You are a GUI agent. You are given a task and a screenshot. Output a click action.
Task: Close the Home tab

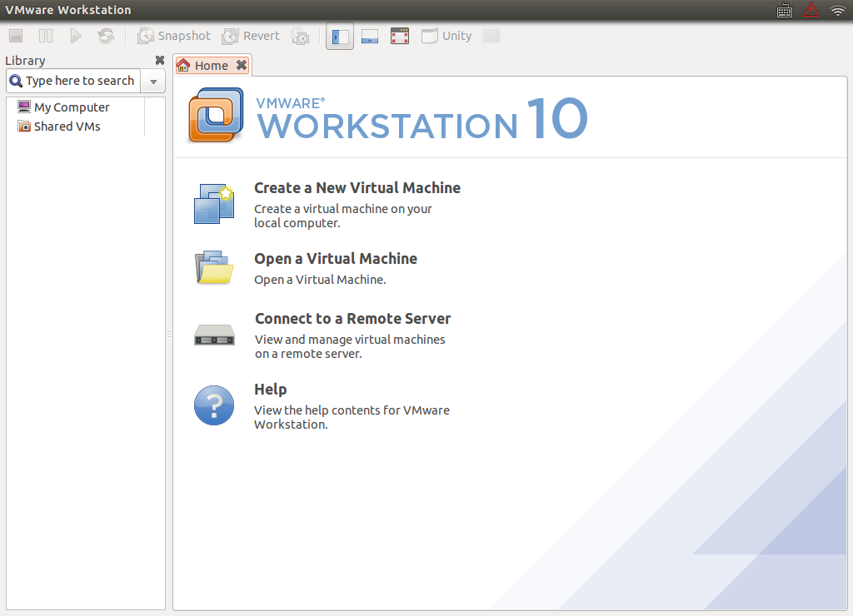(x=242, y=65)
